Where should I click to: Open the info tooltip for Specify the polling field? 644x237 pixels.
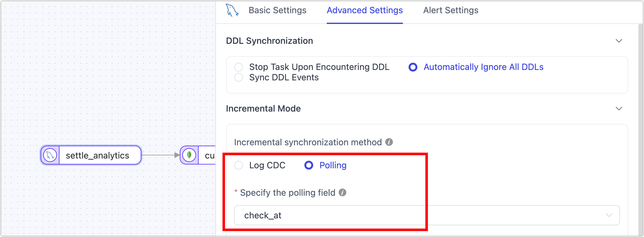click(343, 193)
